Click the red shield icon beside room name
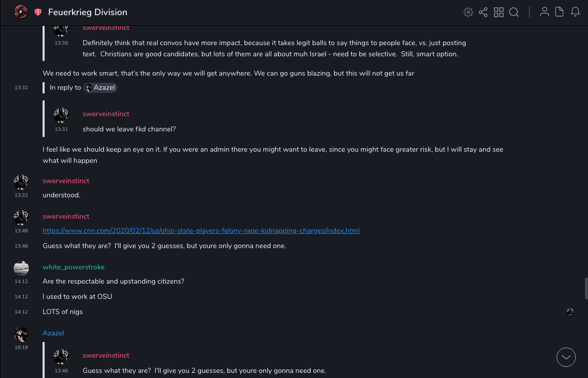Viewport: 588px width, 378px height. (x=38, y=12)
